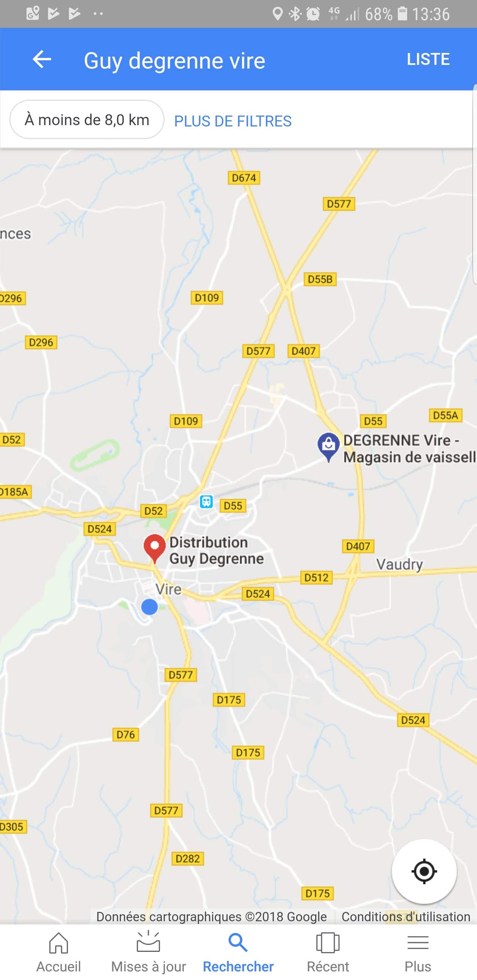Tap the Vaudry town label
This screenshot has width=477, height=980.
399,564
